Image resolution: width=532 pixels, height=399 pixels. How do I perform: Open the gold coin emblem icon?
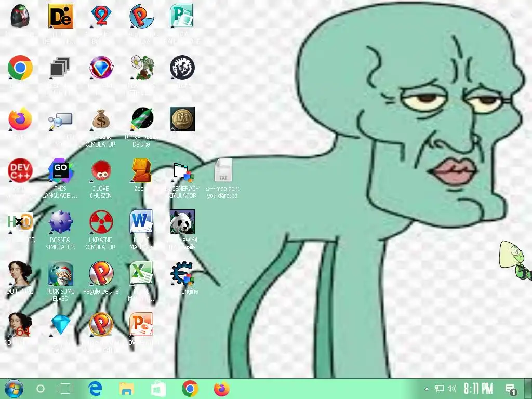[182, 119]
